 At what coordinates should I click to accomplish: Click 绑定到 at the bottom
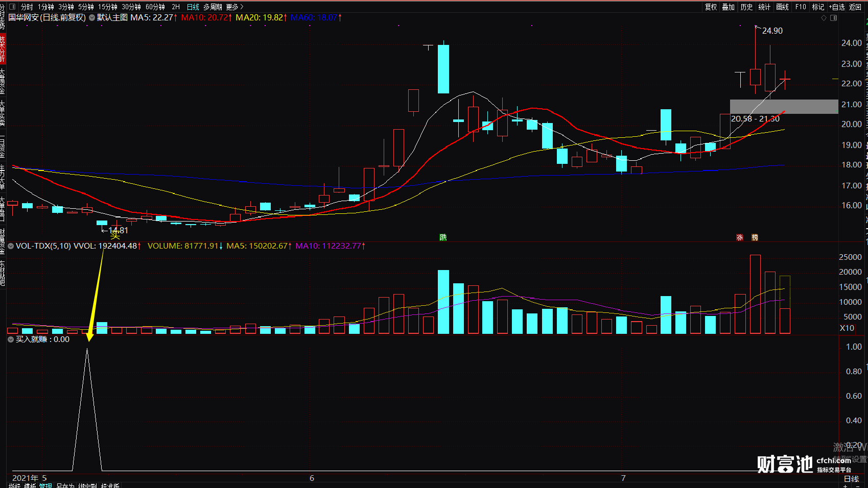[x=87, y=485]
